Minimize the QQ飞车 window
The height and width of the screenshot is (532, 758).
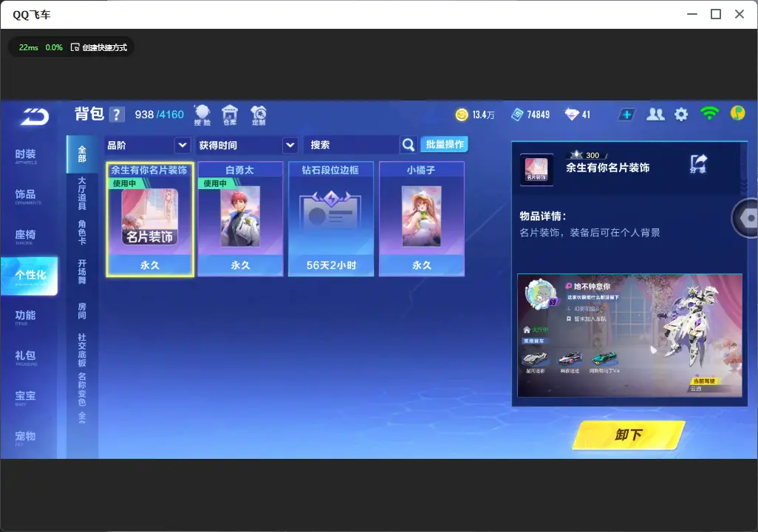point(692,15)
